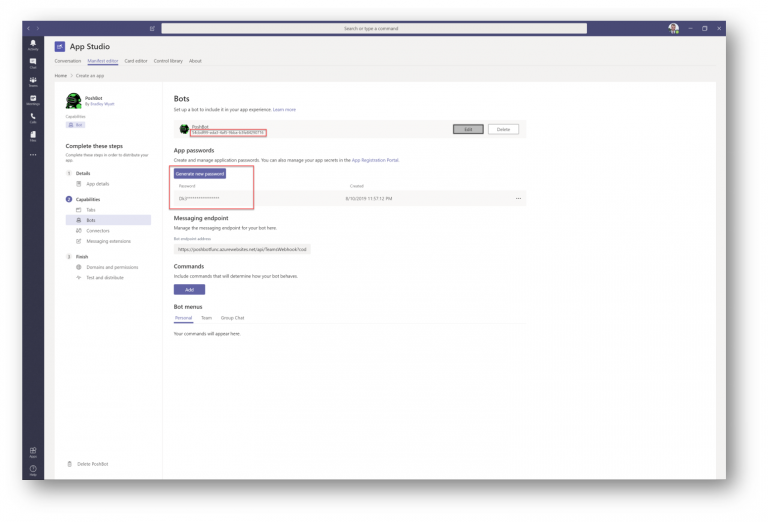Start a new chat with compose icon
The height and width of the screenshot is (522, 768).
pos(152,28)
